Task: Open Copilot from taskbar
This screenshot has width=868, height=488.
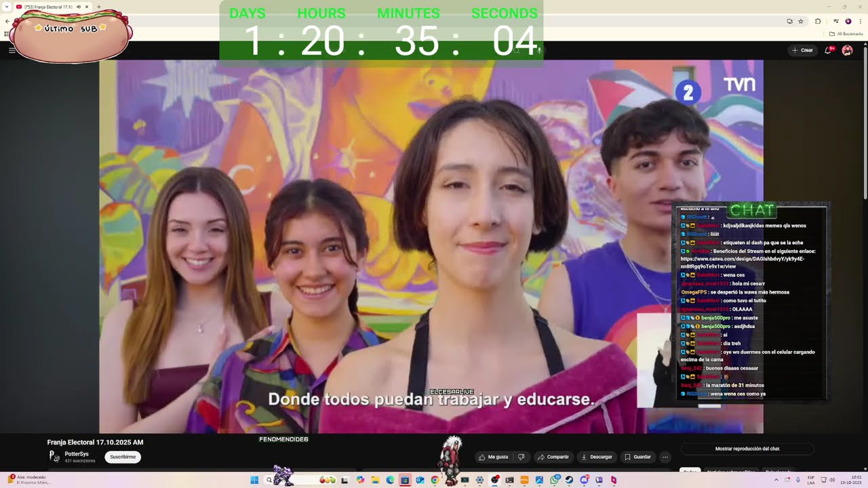Action: (x=360, y=480)
